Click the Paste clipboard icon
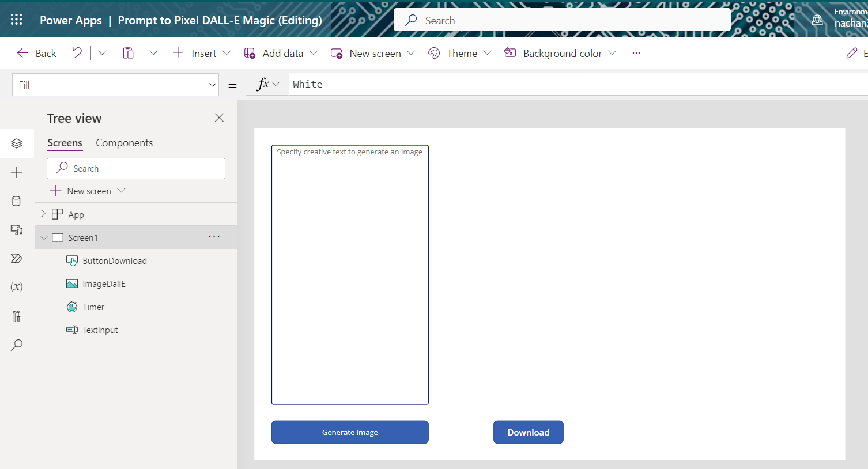The width and height of the screenshot is (868, 469). (x=128, y=53)
